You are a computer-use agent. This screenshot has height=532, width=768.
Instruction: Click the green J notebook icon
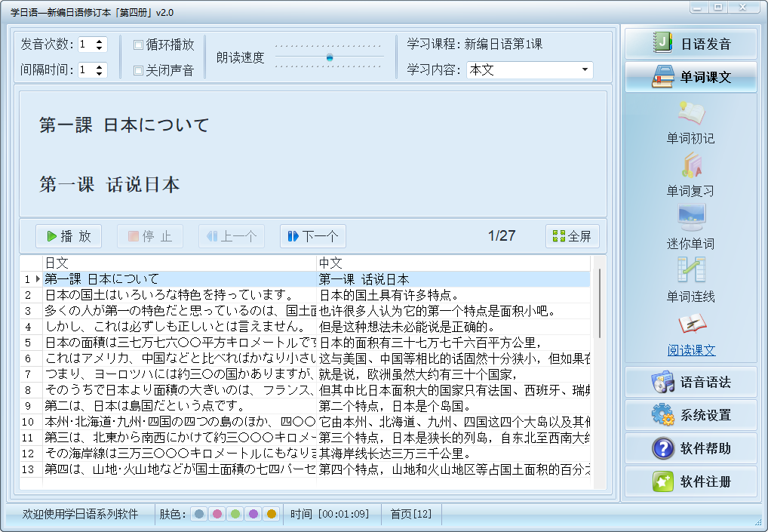662,42
